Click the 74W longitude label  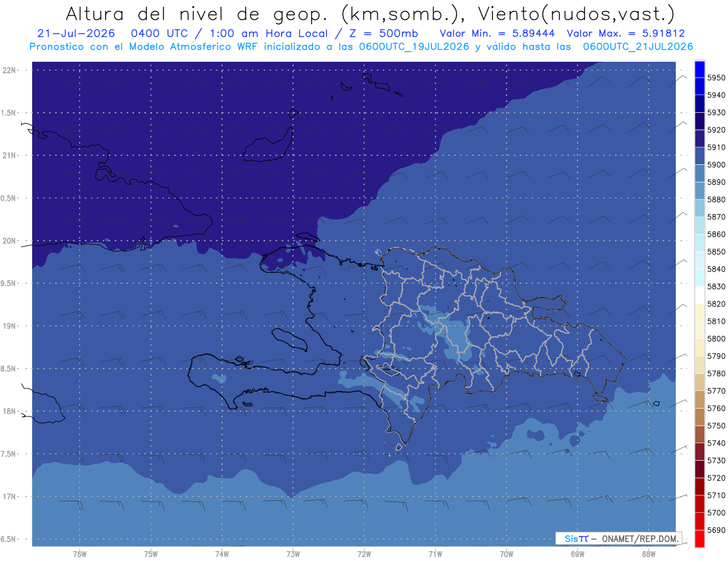222,554
